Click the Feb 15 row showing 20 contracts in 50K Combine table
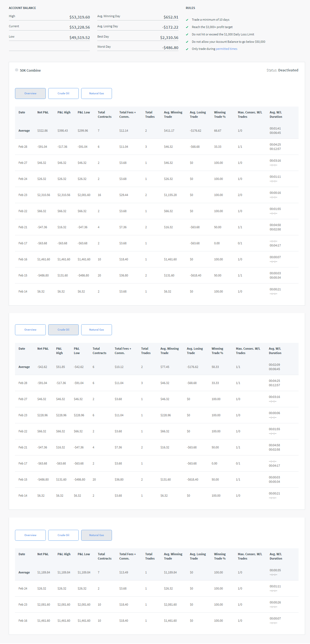The image size is (310, 644). click(x=156, y=276)
